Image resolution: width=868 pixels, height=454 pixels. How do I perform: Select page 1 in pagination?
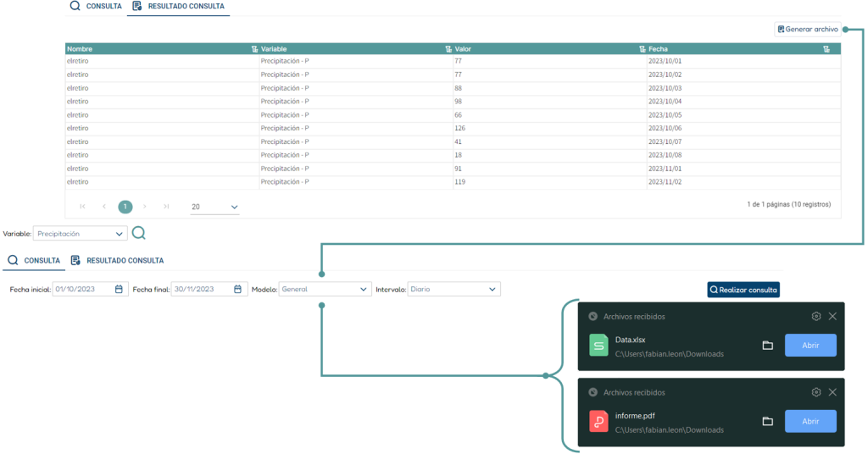click(125, 207)
